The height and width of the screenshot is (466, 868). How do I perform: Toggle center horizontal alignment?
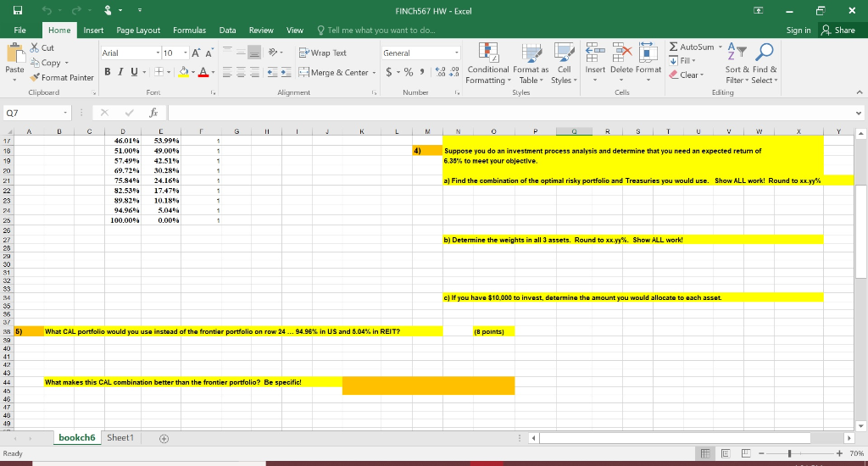(241, 73)
